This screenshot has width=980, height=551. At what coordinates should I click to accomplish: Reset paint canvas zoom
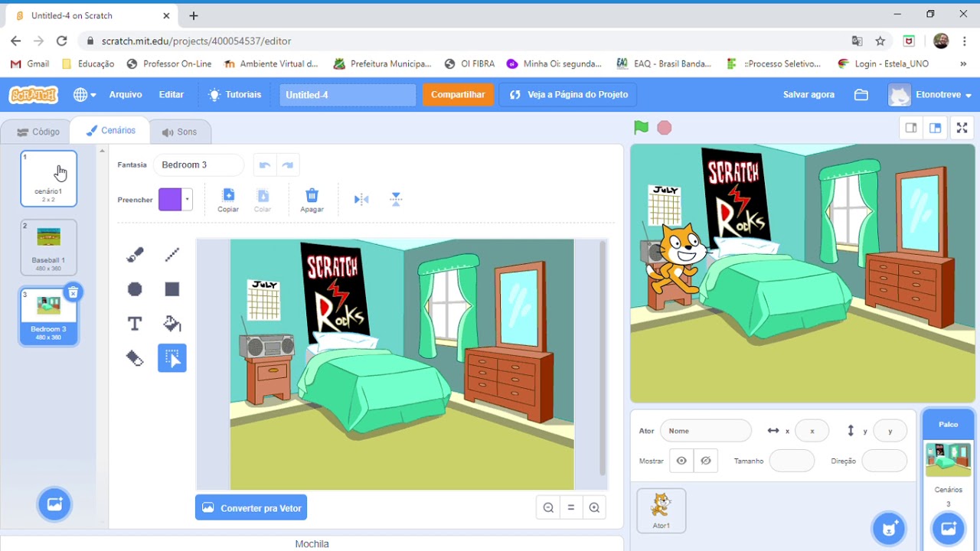point(571,507)
